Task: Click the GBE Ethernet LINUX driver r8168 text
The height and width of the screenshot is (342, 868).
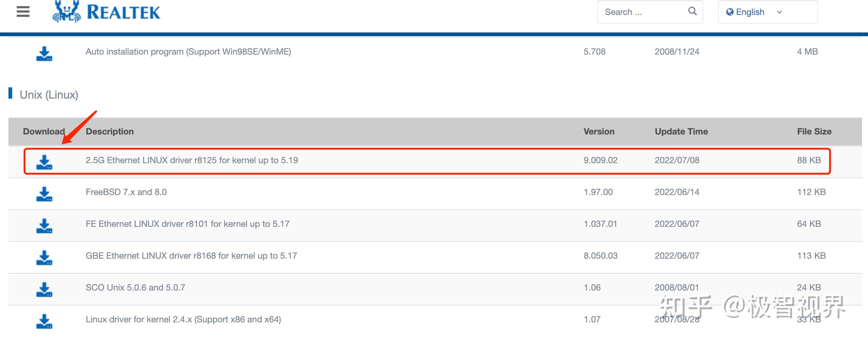Action: (x=191, y=256)
